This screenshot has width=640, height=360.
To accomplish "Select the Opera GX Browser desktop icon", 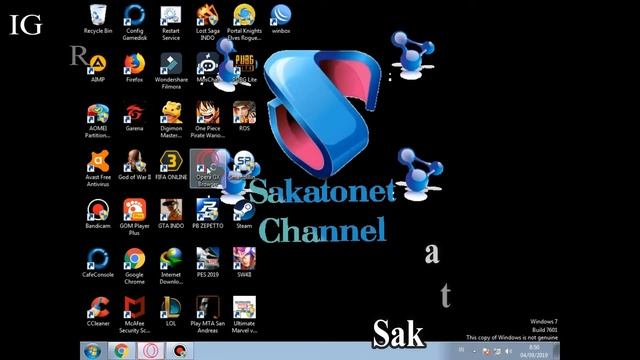I will 207,169.
